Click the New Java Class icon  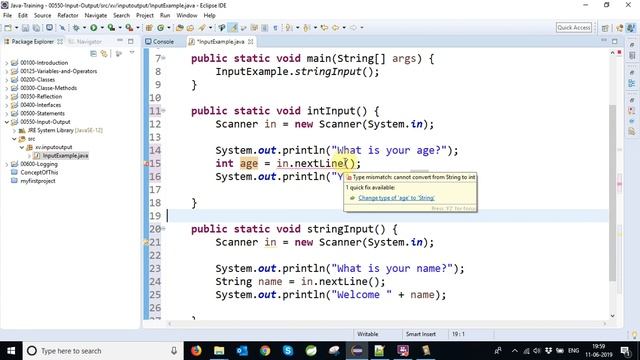click(160, 28)
